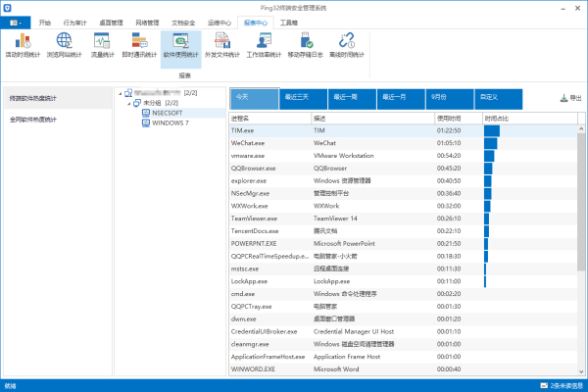Click table scrollbar down arrow
The width and height of the screenshot is (588, 392).
click(581, 371)
